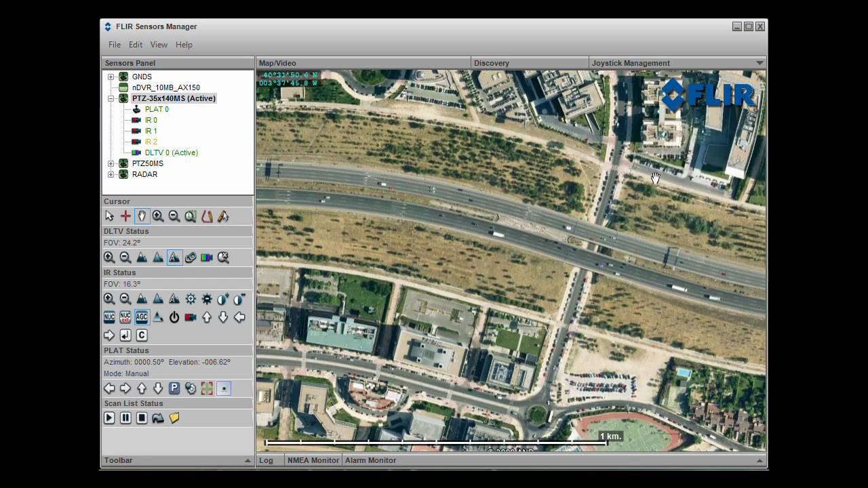Pan the platform left with arrow
This screenshot has height=488, width=868.
[109, 388]
